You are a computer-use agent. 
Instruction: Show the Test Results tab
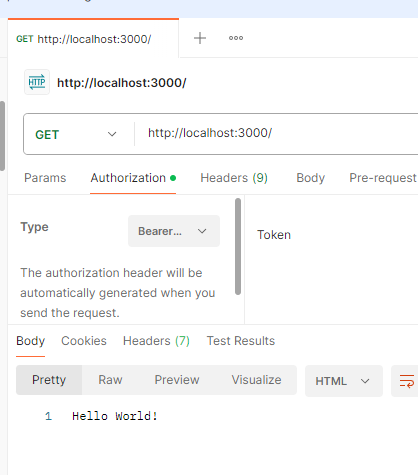pyautogui.click(x=241, y=341)
